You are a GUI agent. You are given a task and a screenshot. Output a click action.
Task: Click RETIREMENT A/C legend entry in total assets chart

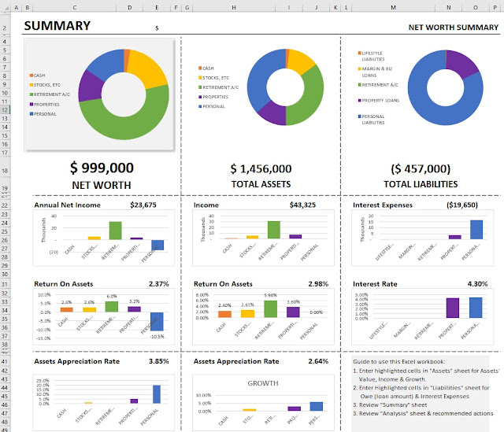point(220,87)
